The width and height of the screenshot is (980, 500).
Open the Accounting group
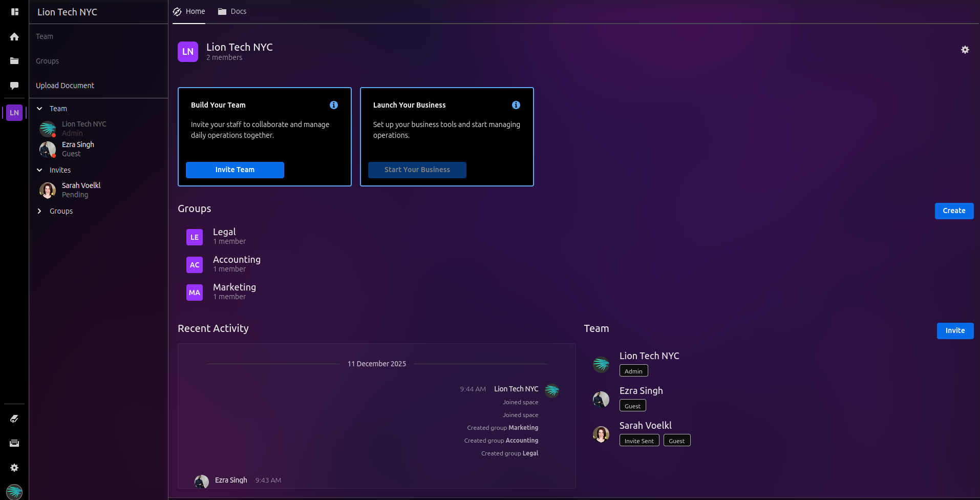tap(236, 260)
